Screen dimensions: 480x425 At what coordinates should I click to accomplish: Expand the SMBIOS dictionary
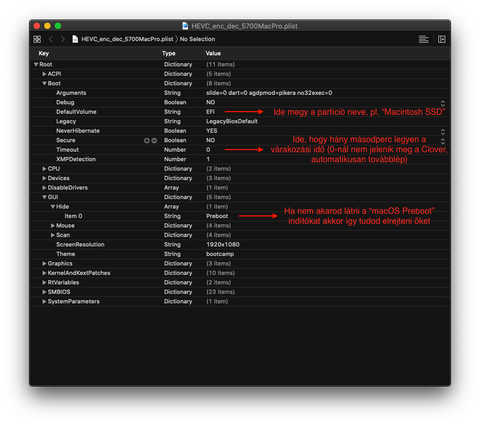(x=44, y=292)
